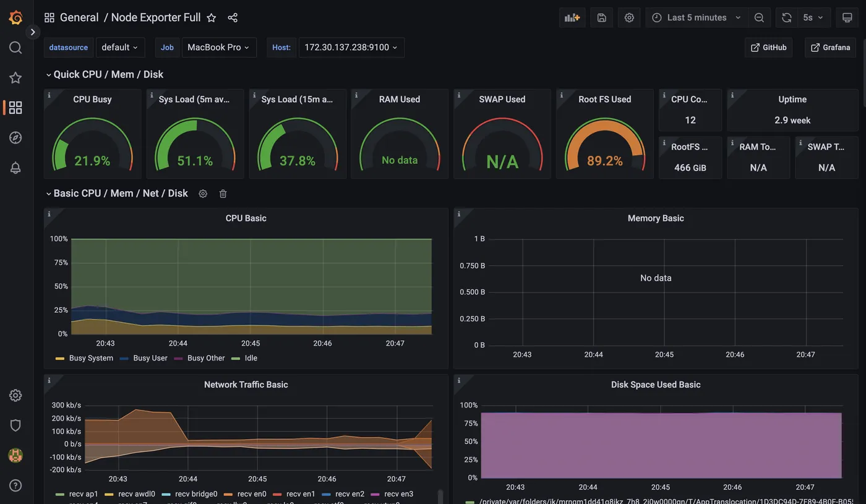Open the Search dashboards magnifier icon
866x504 pixels.
(15, 48)
